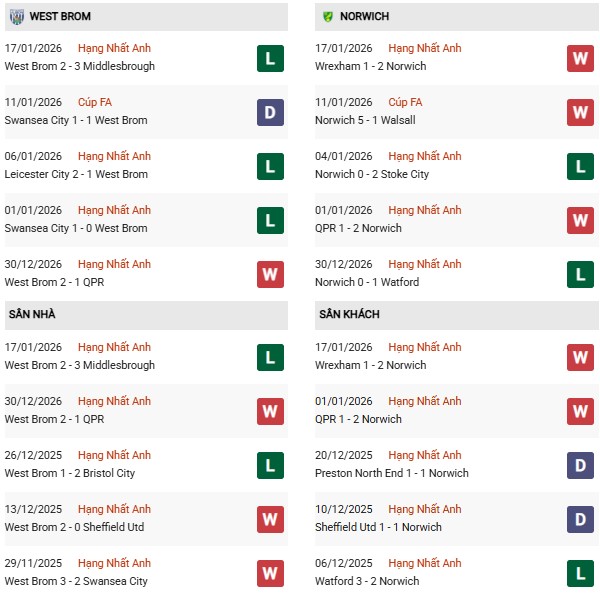Click the L badge for Norwich 0-2 Stoke City
600x594 pixels.
(x=580, y=166)
